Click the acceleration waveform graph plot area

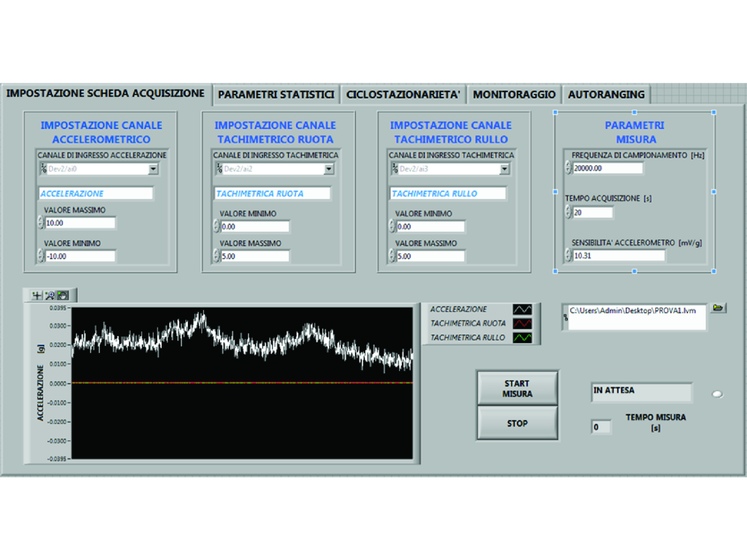pyautogui.click(x=242, y=383)
